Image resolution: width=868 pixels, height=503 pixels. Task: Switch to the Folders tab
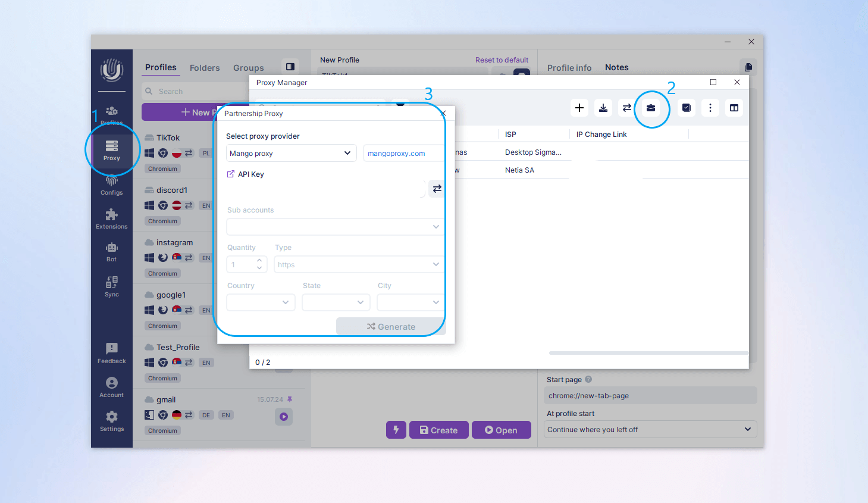click(205, 68)
